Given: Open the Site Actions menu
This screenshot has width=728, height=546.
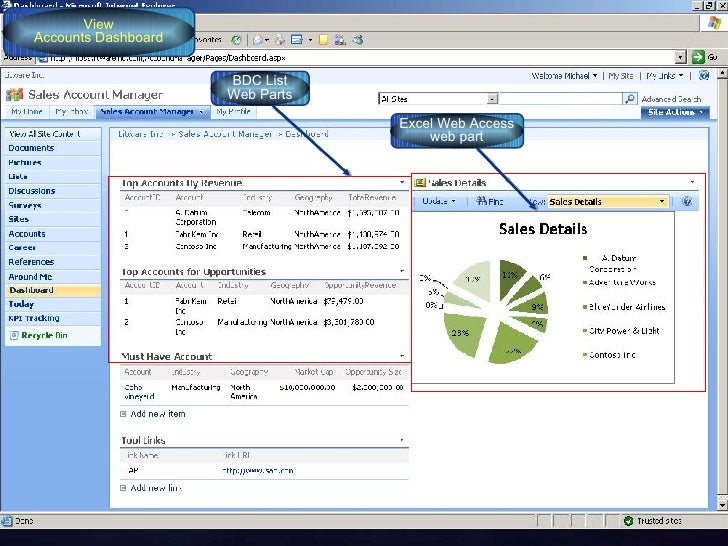Looking at the screenshot, I should (x=675, y=112).
